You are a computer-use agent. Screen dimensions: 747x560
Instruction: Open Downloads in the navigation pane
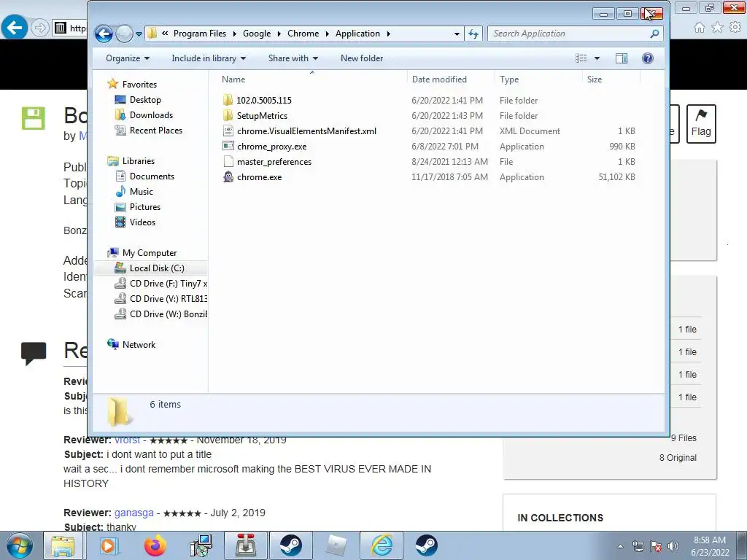[x=151, y=114]
